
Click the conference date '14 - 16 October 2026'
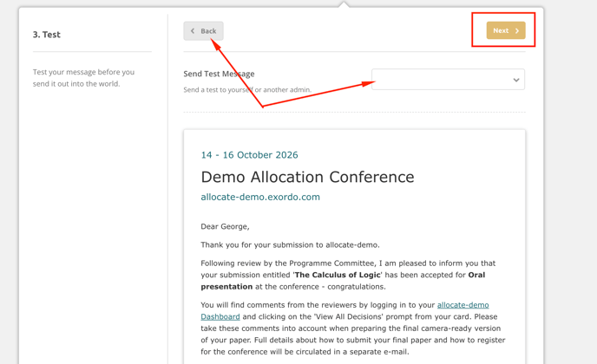(x=249, y=155)
